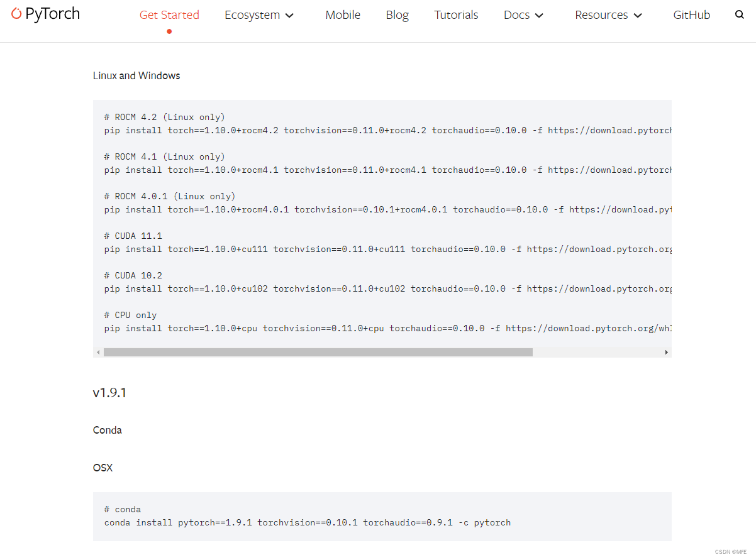Click the code block's left scroll arrow
This screenshot has height=560, width=756.
pyautogui.click(x=98, y=353)
